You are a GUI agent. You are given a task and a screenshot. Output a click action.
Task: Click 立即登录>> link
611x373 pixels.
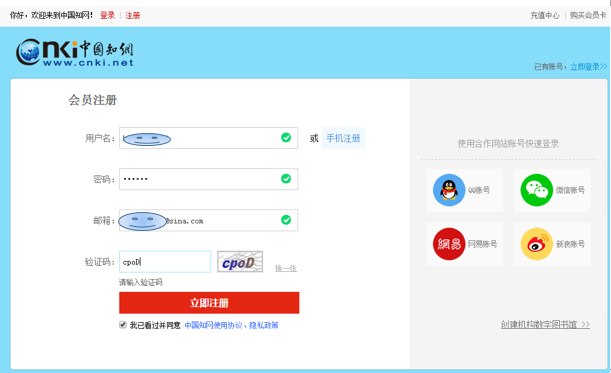pos(588,67)
